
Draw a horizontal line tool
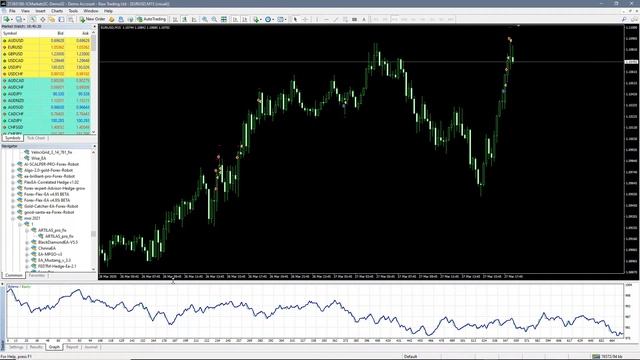(x=326, y=19)
